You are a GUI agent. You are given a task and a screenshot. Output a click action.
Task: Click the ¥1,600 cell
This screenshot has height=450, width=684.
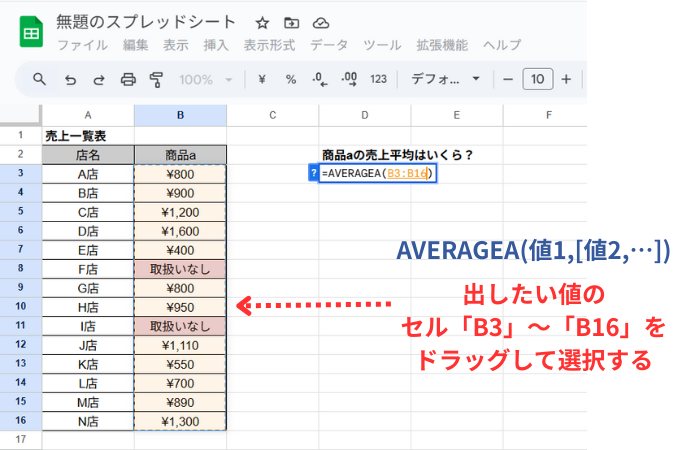(180, 231)
